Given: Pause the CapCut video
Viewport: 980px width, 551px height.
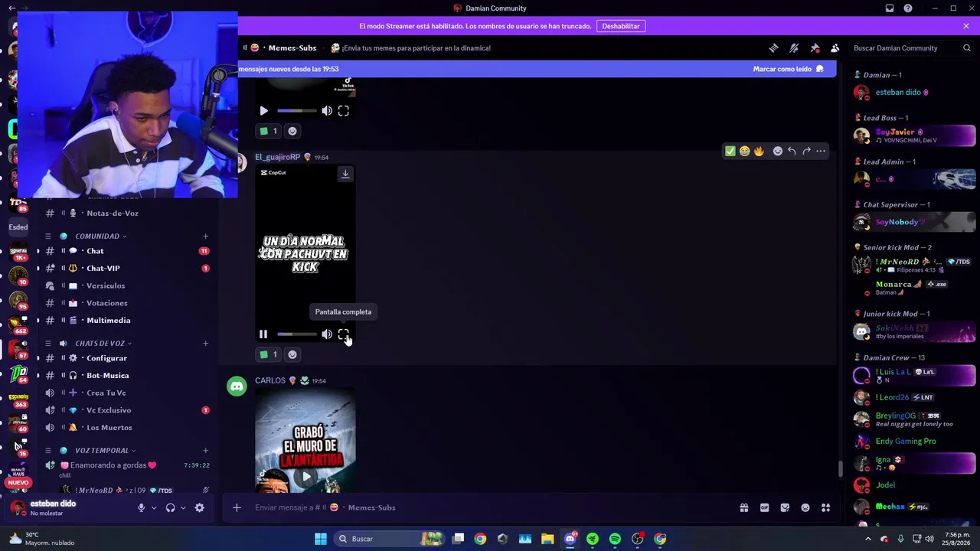Looking at the screenshot, I should pos(263,334).
